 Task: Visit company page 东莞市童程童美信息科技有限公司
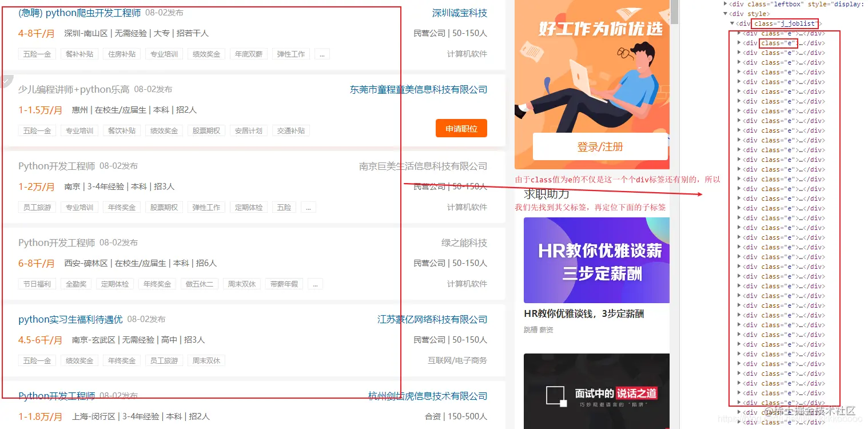(419, 89)
